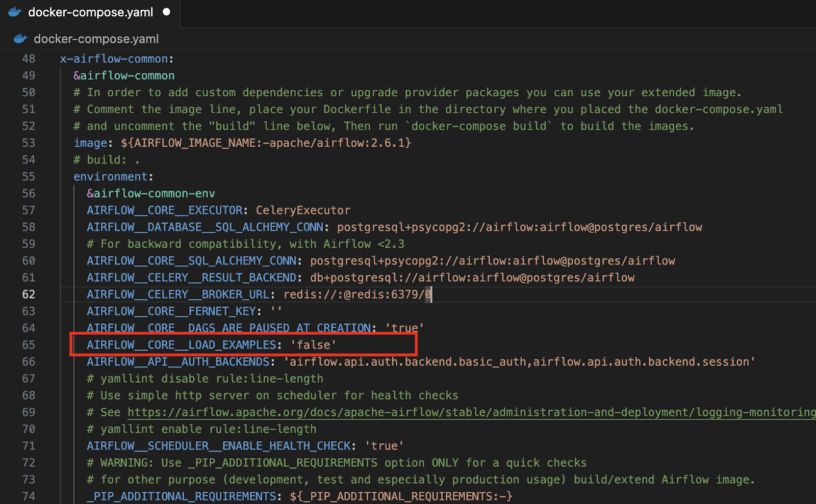The height and width of the screenshot is (504, 816).
Task: Open the docker-compose.yaml breadcrumb item
Action: point(96,38)
